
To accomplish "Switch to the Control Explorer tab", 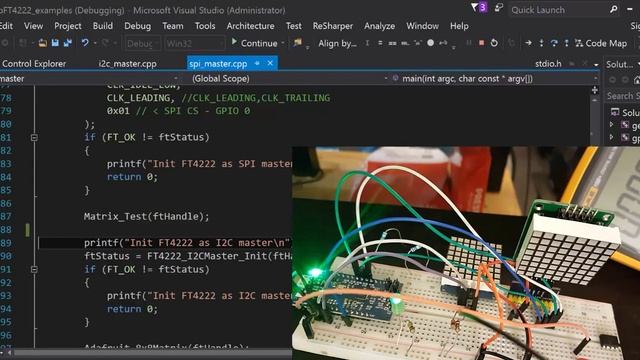I will [34, 64].
